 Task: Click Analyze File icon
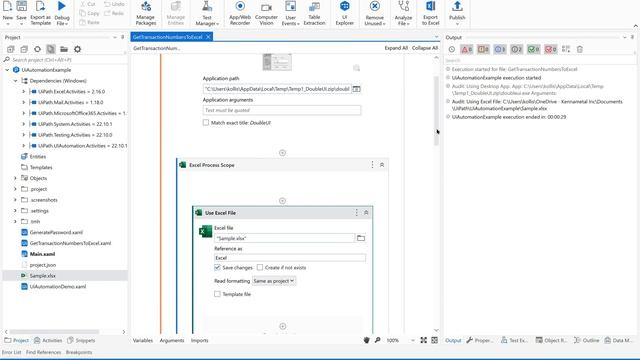pos(403,7)
